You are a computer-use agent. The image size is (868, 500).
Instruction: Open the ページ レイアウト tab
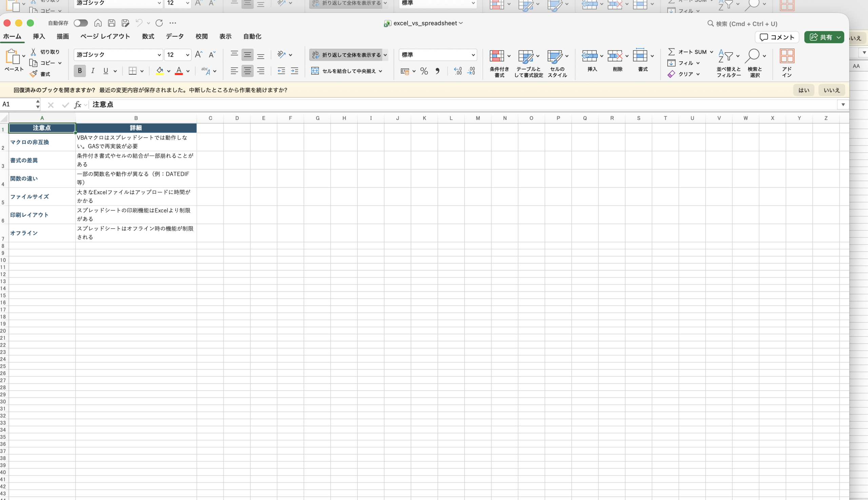pos(105,36)
